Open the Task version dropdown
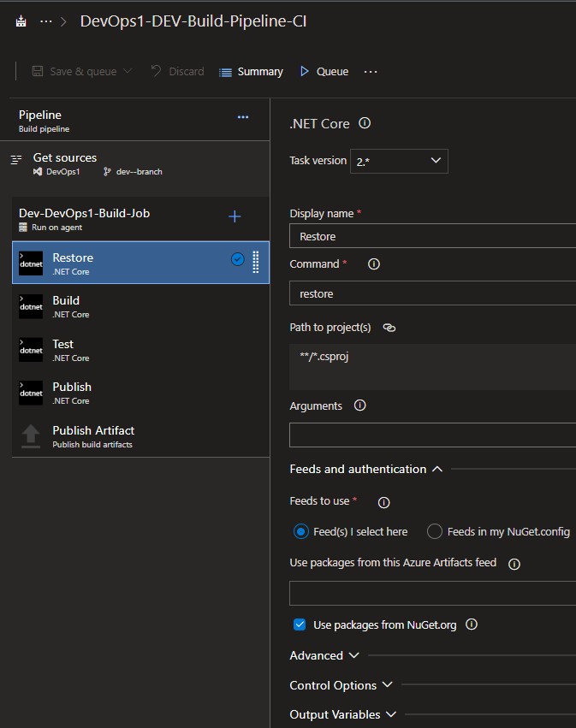This screenshot has height=728, width=576. 399,161
